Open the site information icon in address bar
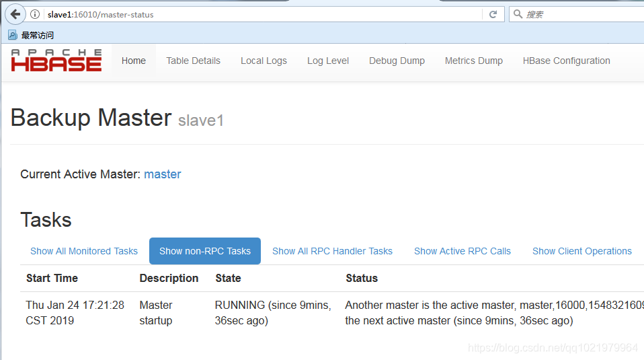Screen dimensions: 644x360 (36, 14)
